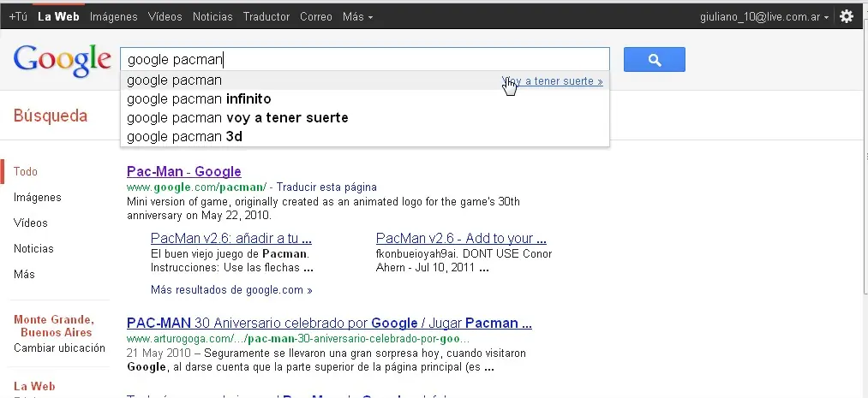
Task: Click the Monte Grande, Buenos Aires location text
Action: 54,326
